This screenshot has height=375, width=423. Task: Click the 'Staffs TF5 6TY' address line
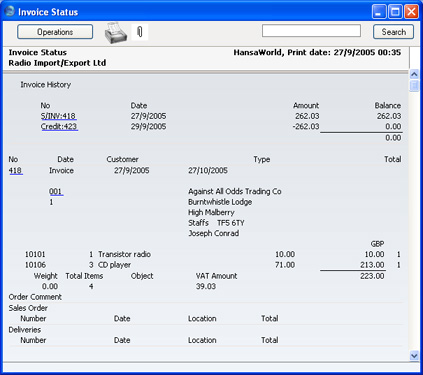click(x=216, y=223)
